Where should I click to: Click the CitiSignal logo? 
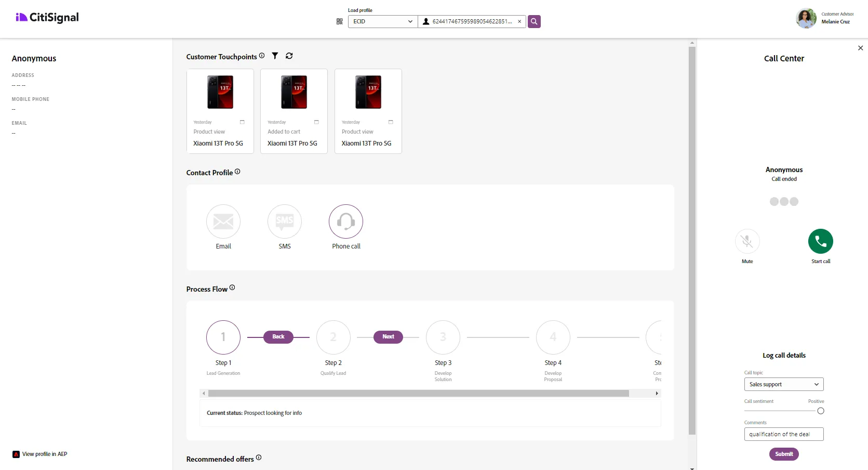47,18
